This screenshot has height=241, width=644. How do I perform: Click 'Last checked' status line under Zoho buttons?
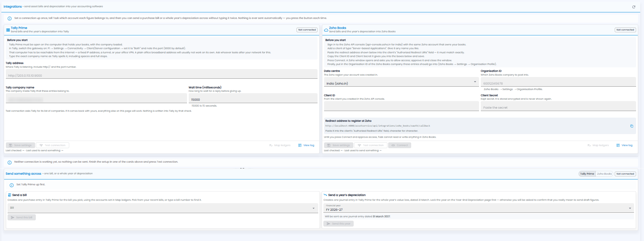tap(353, 151)
